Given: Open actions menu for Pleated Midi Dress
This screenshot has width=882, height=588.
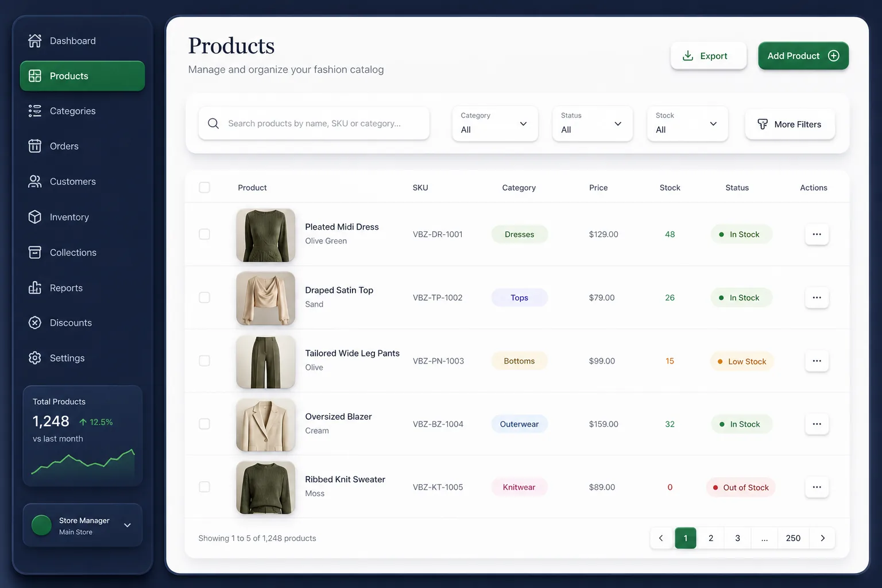Looking at the screenshot, I should pos(817,234).
